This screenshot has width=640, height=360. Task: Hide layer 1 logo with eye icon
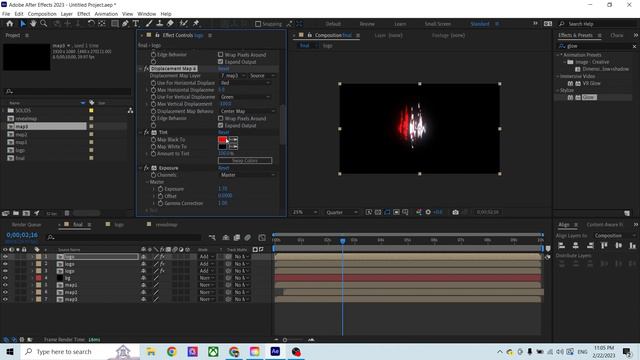point(5,257)
